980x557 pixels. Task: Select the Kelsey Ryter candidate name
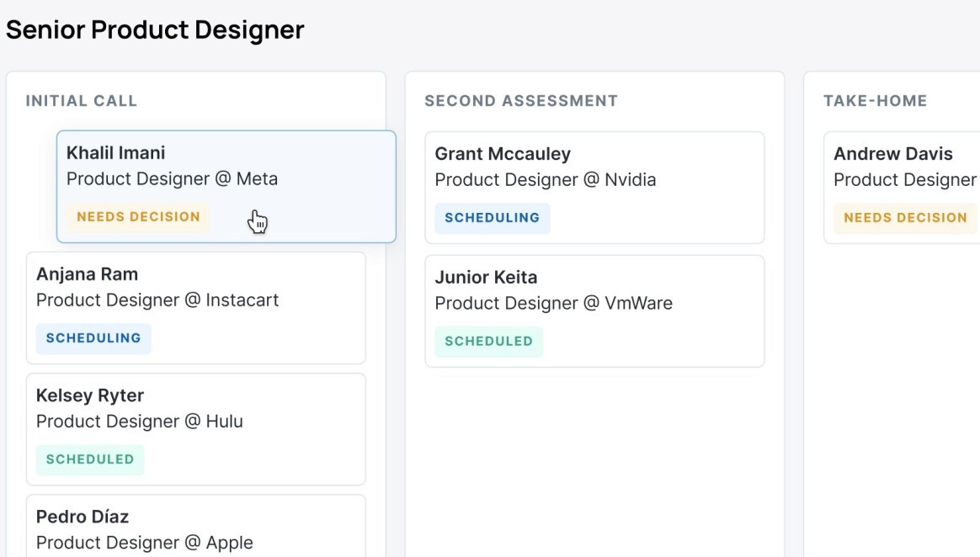(x=90, y=395)
